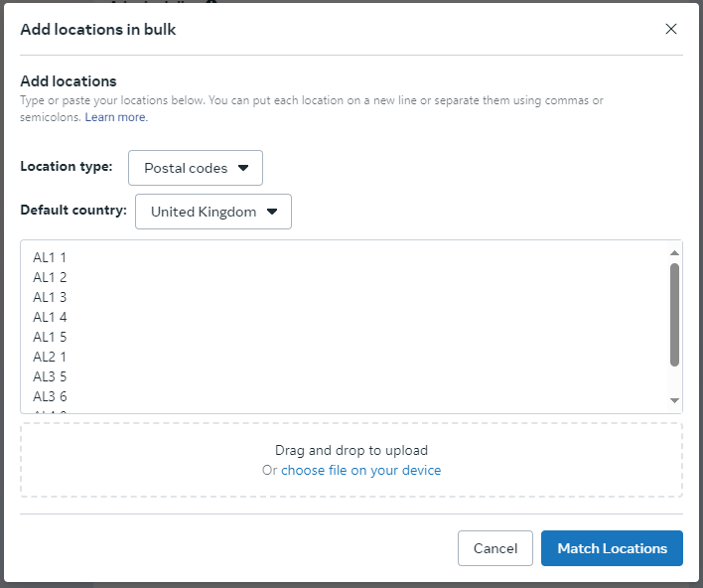Click the AL3 5 postal code line
Screen dimensions: 703x588
point(50,376)
